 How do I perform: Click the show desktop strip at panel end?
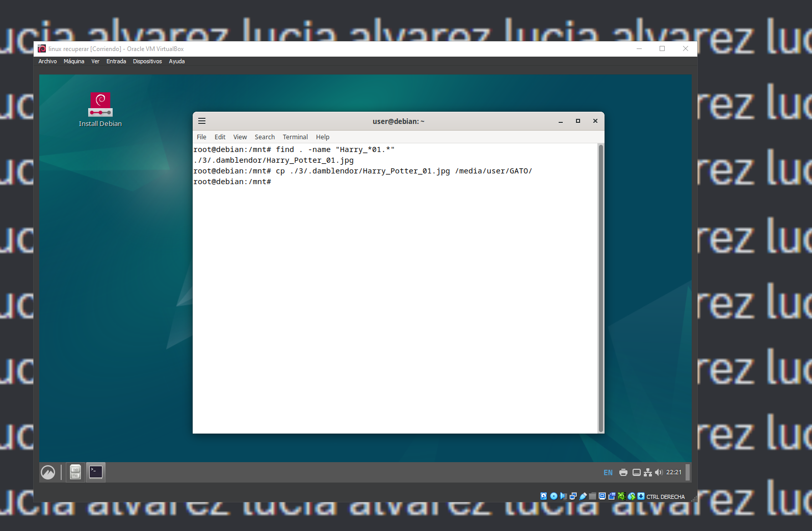688,472
